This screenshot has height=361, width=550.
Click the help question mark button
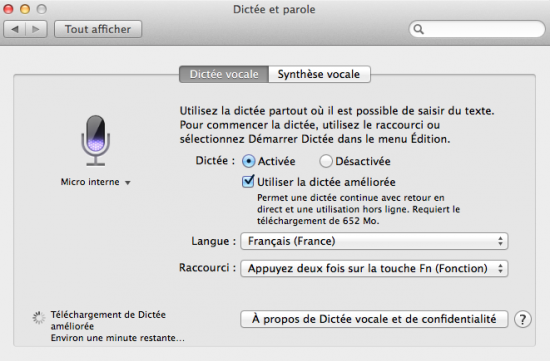click(x=522, y=319)
